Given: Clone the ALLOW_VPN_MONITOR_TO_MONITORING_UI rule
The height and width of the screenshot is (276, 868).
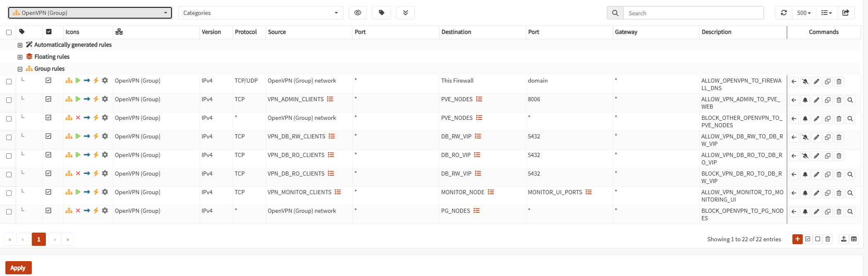Looking at the screenshot, I should pos(828,193).
